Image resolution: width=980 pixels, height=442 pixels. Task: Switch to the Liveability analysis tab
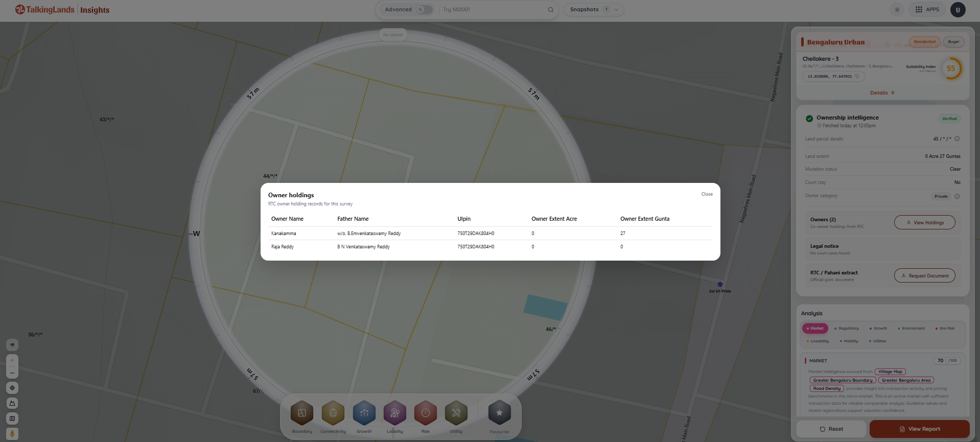pos(818,341)
